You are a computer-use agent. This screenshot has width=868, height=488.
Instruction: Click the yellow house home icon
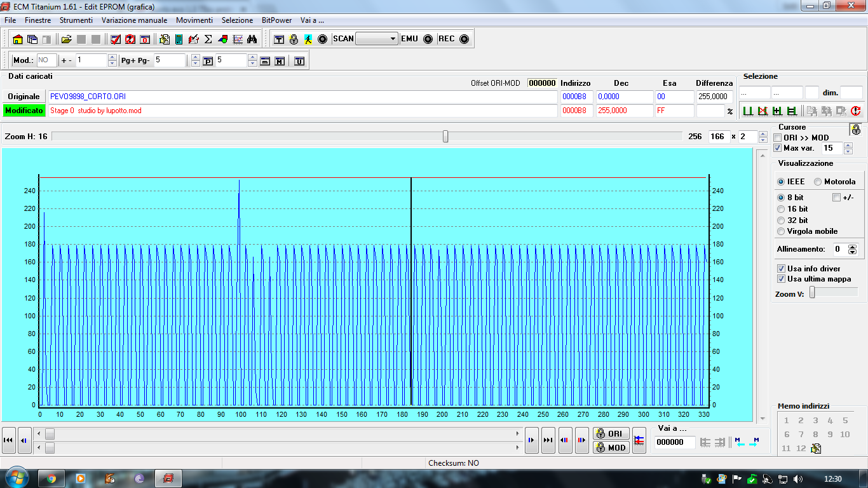point(18,39)
